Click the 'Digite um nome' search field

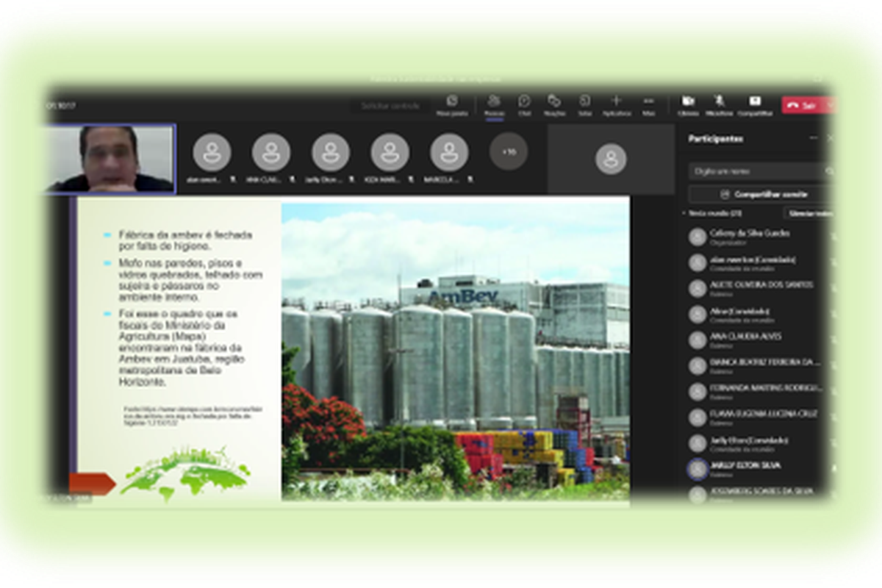[761, 171]
